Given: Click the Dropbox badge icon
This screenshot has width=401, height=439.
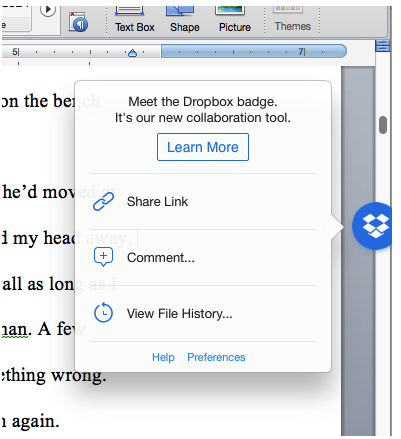Looking at the screenshot, I should tap(372, 226).
